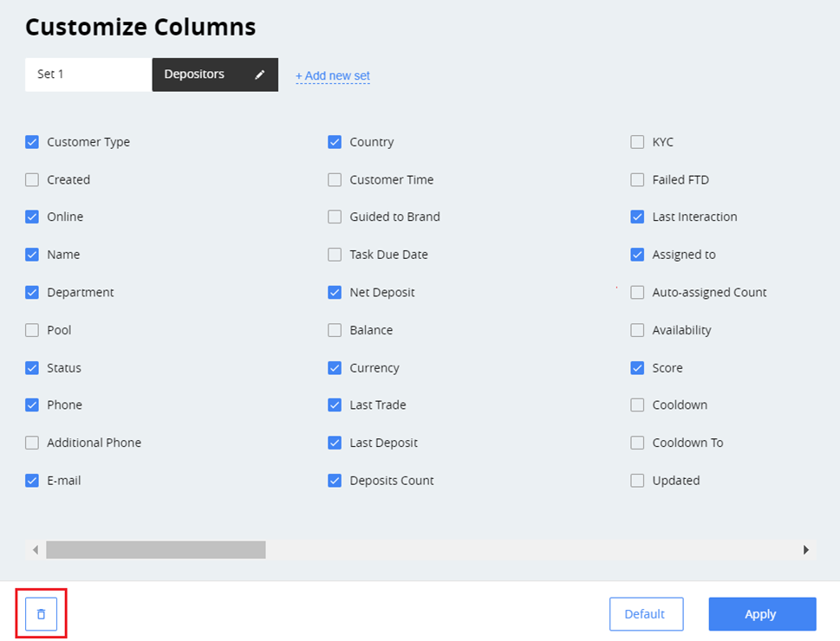Enable the Created column checkbox
Viewport: 840px width, 641px height.
coord(32,180)
